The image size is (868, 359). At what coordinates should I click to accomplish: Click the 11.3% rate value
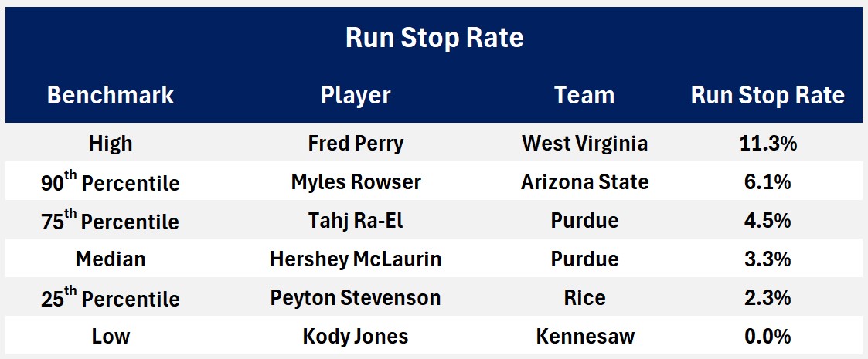pyautogui.click(x=767, y=144)
